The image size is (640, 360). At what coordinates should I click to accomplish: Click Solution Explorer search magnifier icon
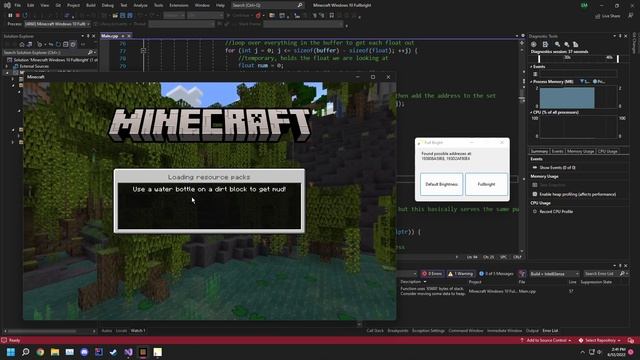[x=90, y=52]
